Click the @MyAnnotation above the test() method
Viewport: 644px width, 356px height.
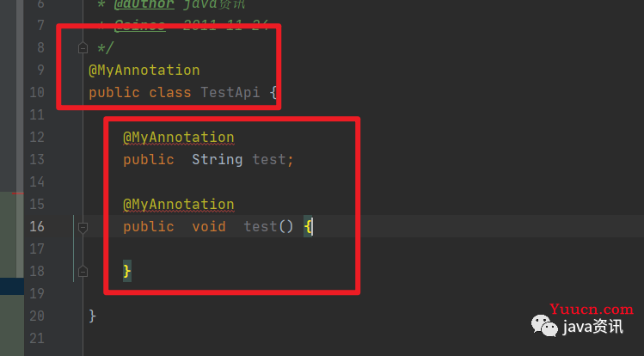click(179, 204)
